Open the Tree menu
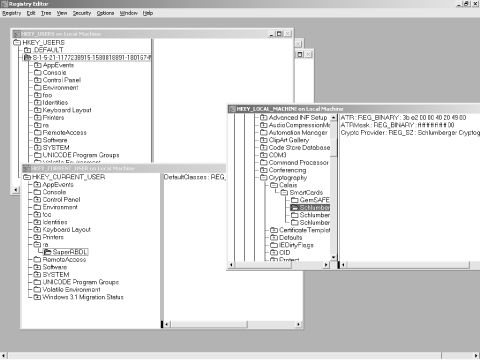481x360 pixels. (46, 13)
